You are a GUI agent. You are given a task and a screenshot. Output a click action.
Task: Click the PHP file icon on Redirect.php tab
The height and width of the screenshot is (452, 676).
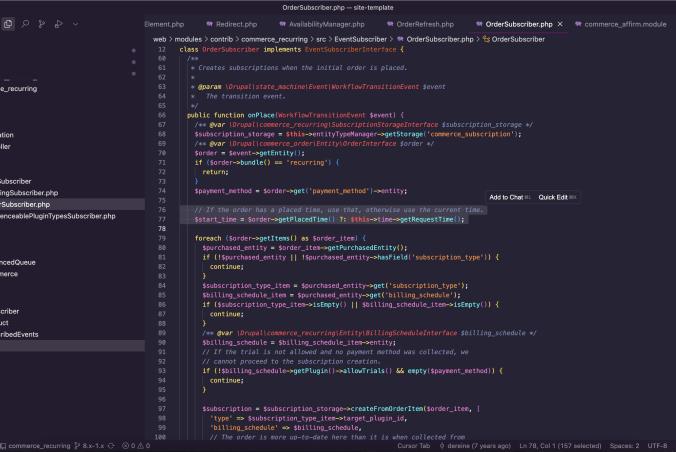(210, 24)
